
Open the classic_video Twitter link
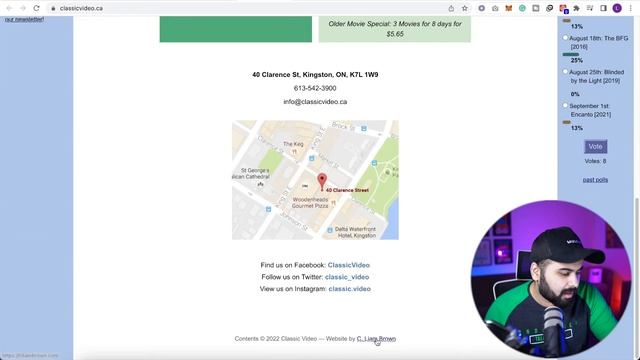click(347, 277)
